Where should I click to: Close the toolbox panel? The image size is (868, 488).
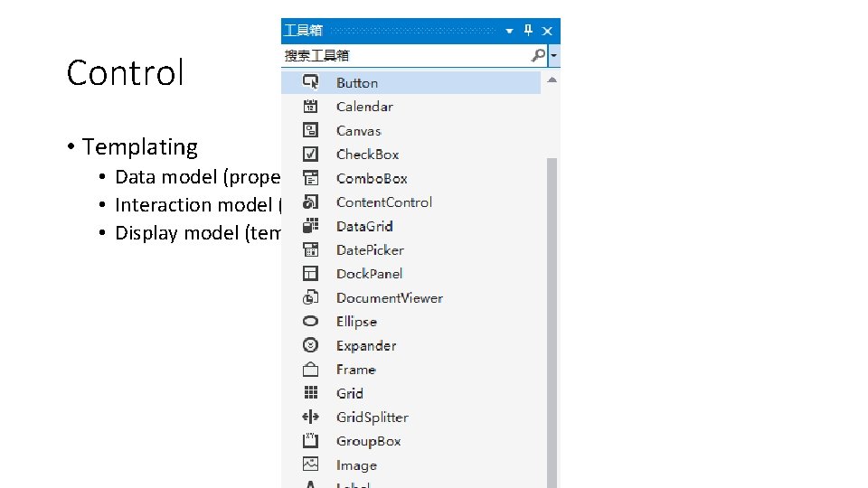(x=547, y=31)
